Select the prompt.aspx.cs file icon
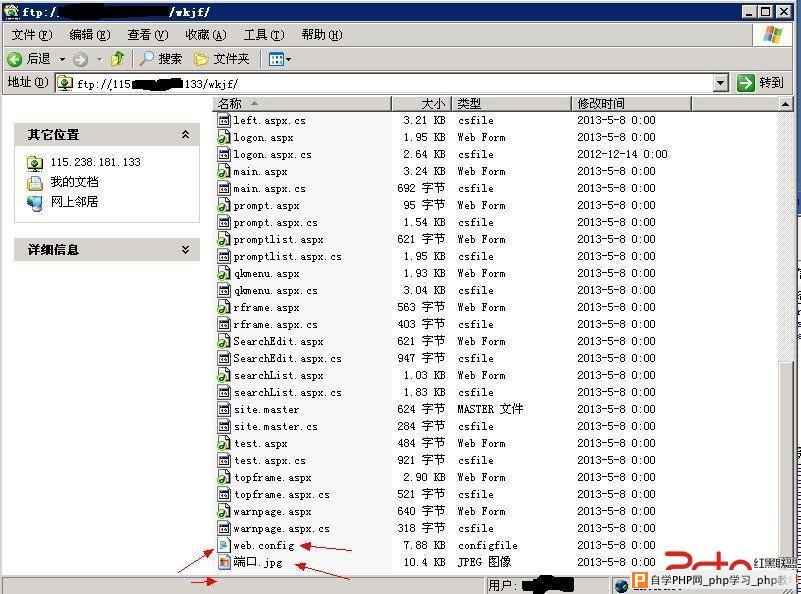This screenshot has height=594, width=801. pos(224,222)
